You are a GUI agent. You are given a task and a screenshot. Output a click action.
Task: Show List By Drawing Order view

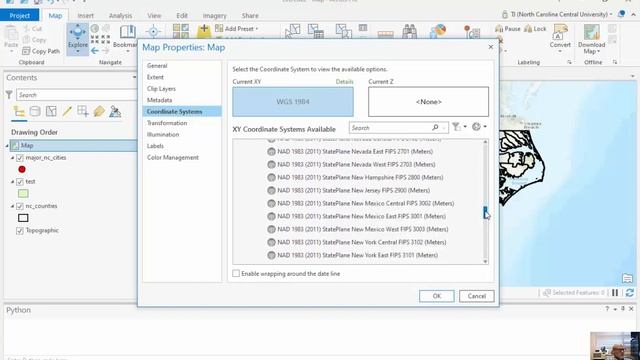coord(19,111)
